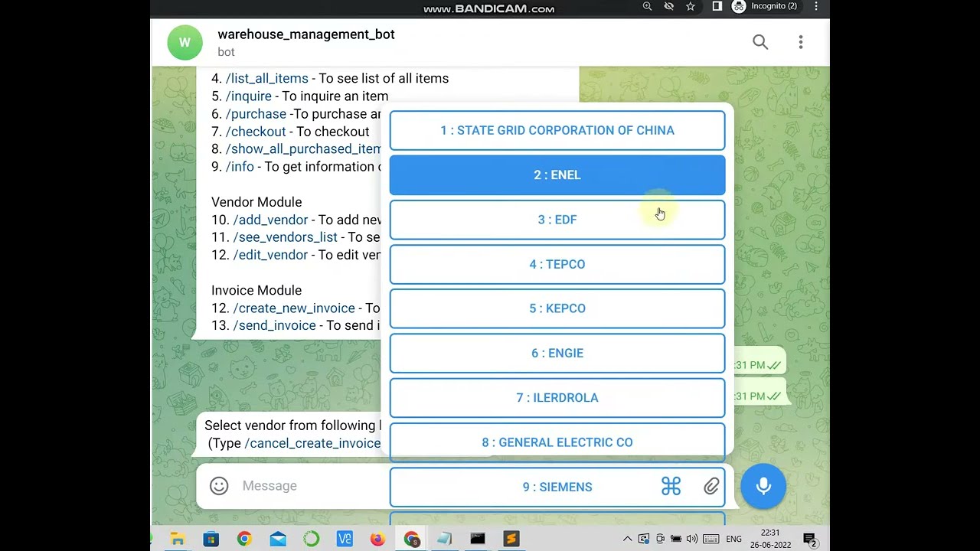
Task: Pick vendor 6 : ENGIE
Action: (x=557, y=353)
